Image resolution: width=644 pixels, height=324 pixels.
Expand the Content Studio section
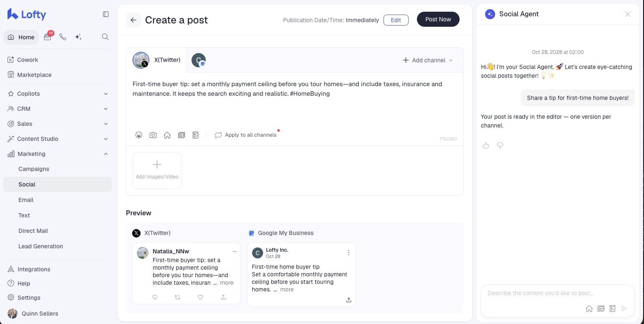(x=58, y=139)
